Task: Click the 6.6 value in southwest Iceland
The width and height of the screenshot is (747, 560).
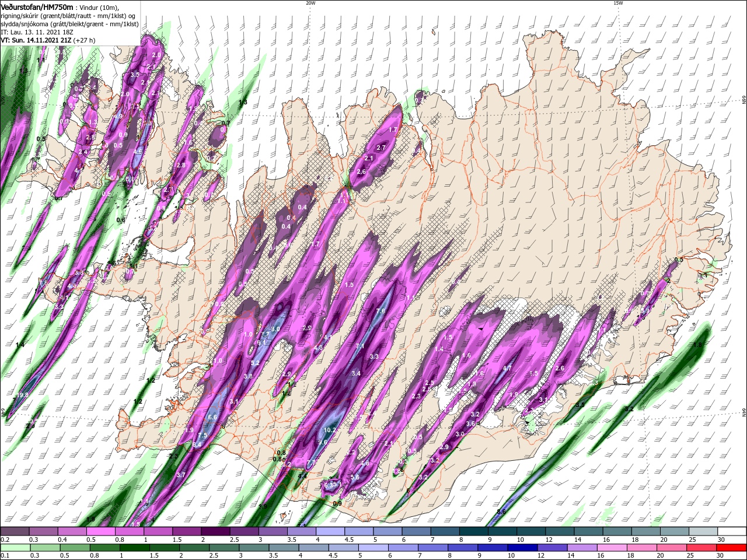Action: coord(212,417)
